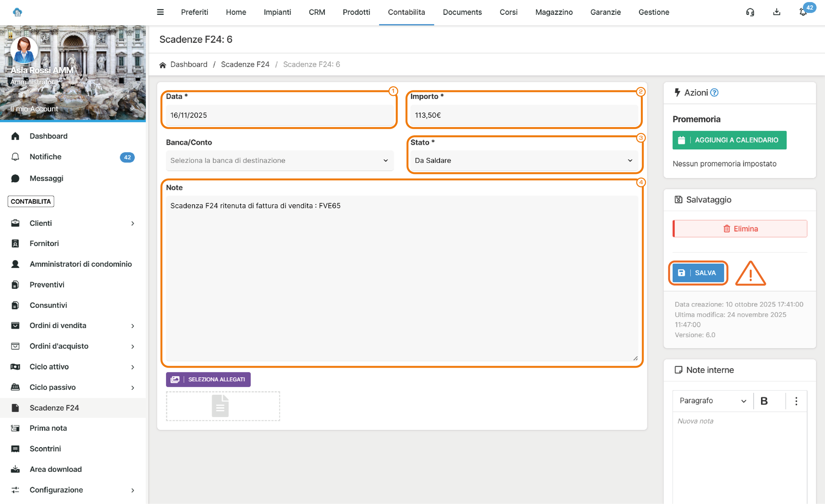Open the Paragrafo style dropdown
The image size is (825, 504).
712,401
